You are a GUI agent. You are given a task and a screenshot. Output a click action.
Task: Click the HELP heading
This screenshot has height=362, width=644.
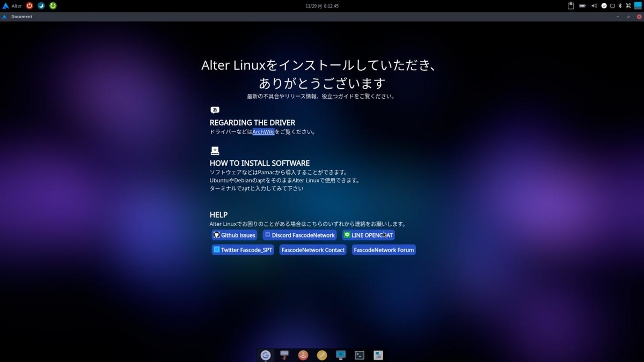coord(218,215)
